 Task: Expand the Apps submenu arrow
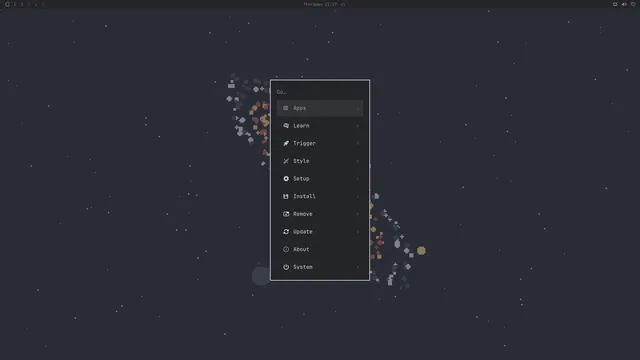(x=358, y=108)
